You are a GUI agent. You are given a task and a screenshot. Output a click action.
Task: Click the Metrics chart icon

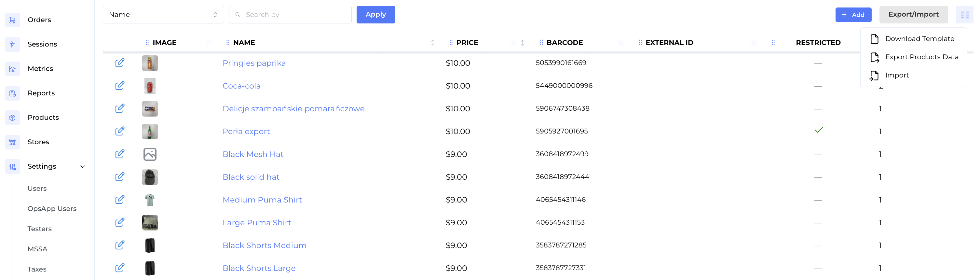[x=13, y=69]
